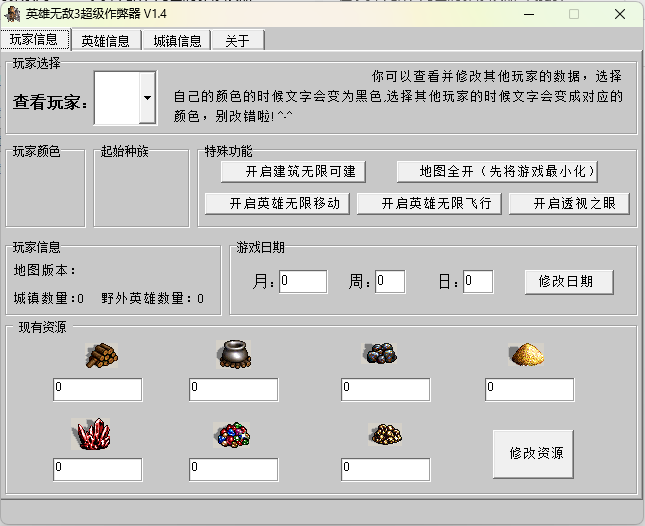Click the gold coins resource icon

(385, 434)
